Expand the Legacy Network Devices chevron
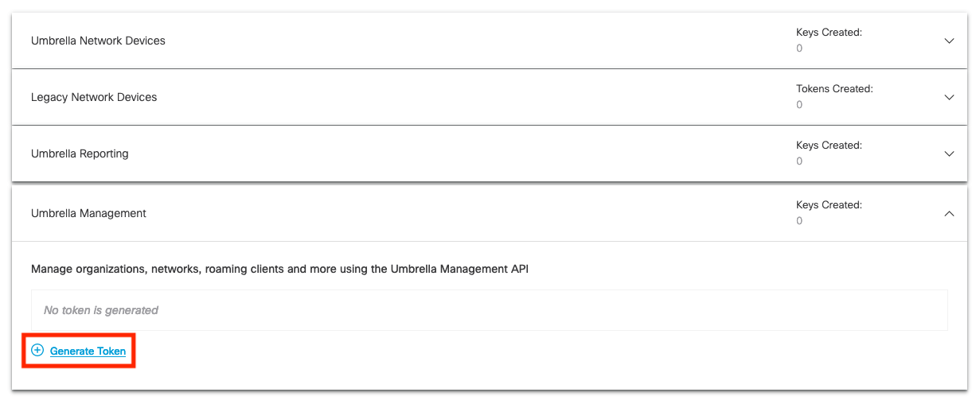This screenshot has height=404, width=980. tap(949, 97)
